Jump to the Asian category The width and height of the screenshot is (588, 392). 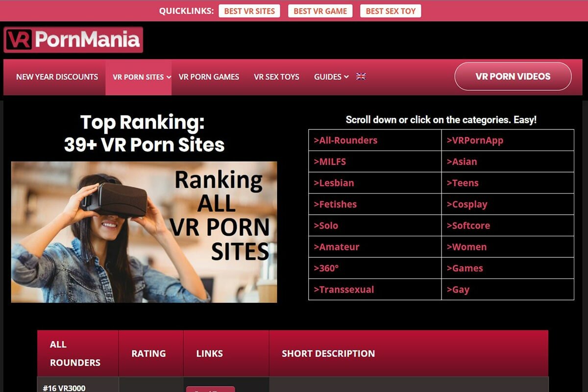(x=462, y=162)
